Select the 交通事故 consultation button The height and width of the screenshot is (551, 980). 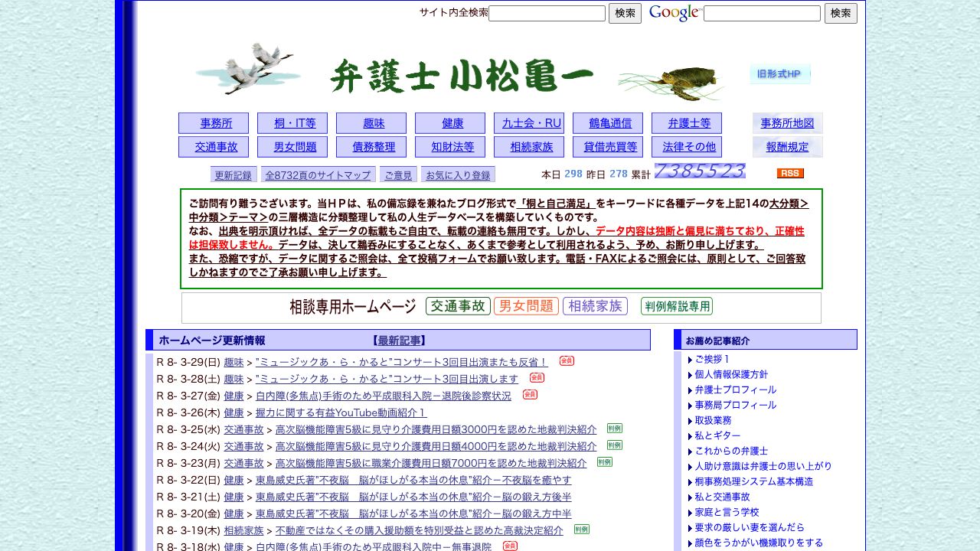coord(457,305)
